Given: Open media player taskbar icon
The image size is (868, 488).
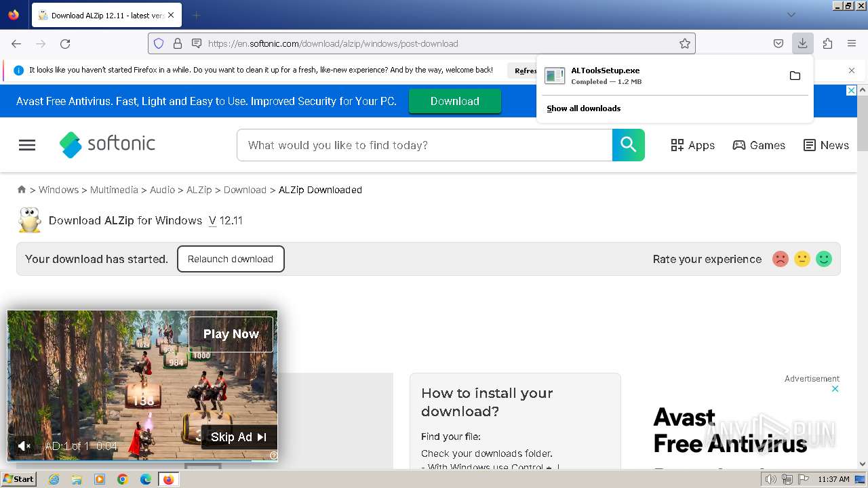Looking at the screenshot, I should point(100,479).
